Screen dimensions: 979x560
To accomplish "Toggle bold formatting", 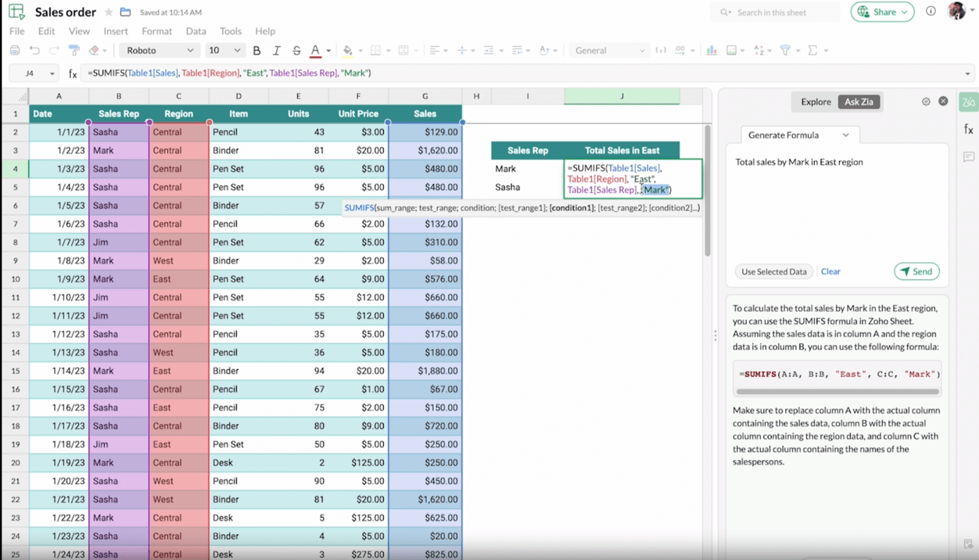I will (x=257, y=50).
